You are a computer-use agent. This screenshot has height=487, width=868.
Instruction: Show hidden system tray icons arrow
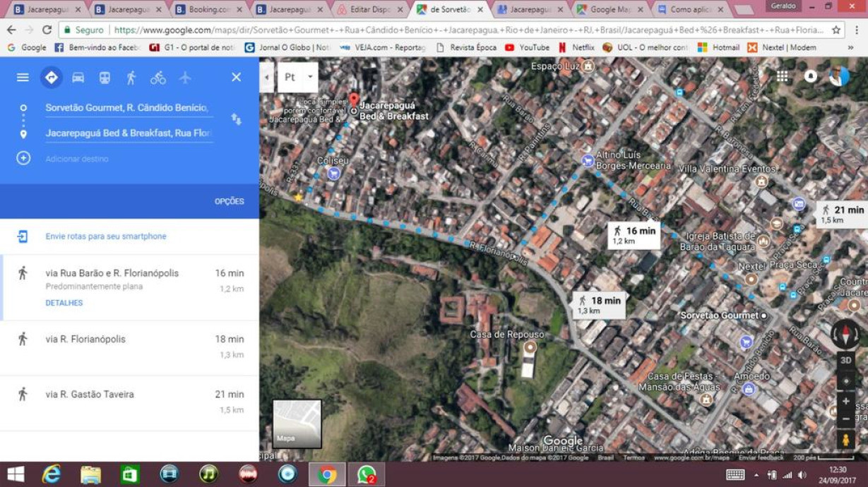(756, 475)
